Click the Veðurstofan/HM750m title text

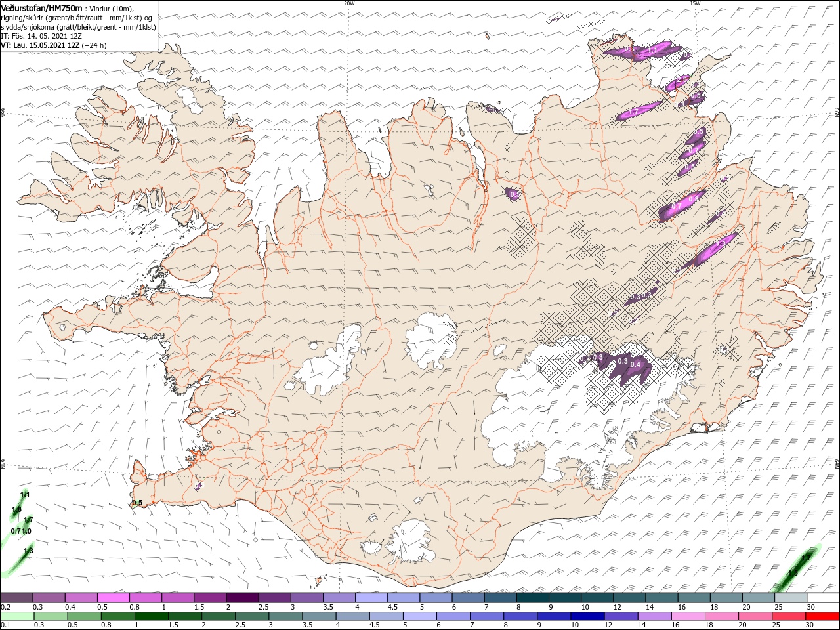(x=41, y=7)
